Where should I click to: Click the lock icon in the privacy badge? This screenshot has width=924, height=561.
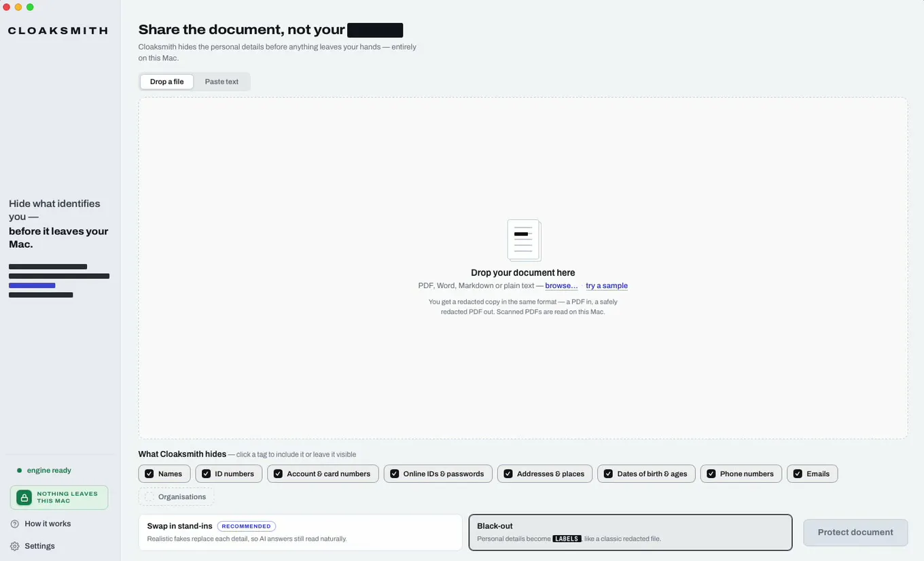tap(24, 498)
